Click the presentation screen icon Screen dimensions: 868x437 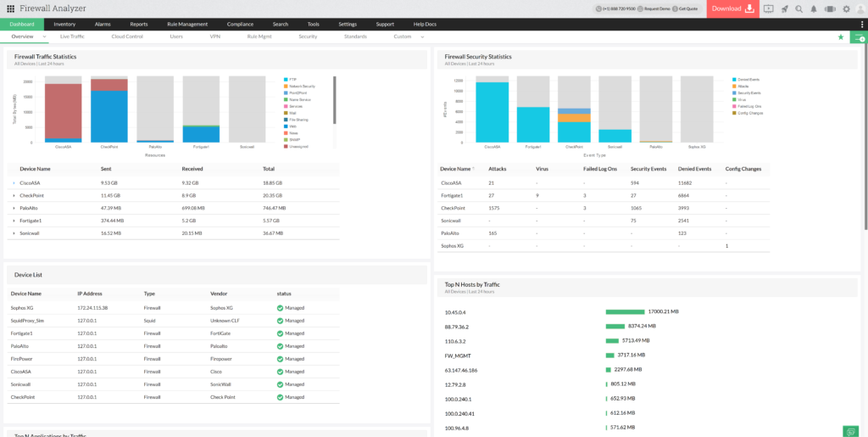pos(768,8)
